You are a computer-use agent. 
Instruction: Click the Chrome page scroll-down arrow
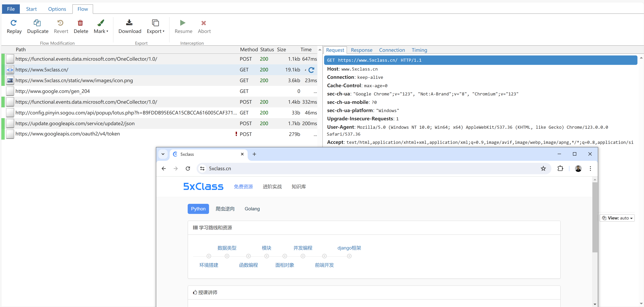(595, 304)
